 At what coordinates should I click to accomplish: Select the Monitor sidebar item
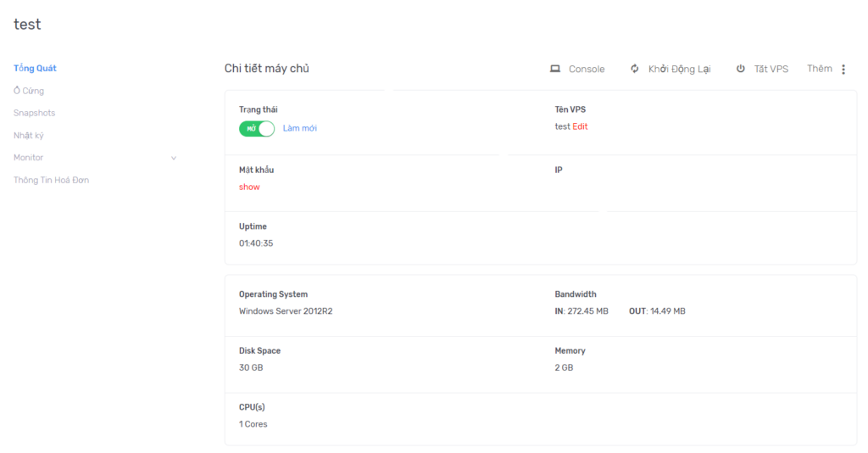click(x=28, y=158)
